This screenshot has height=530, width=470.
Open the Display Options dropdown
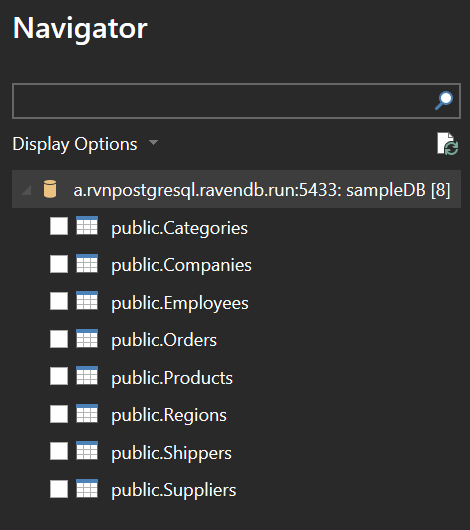pos(85,144)
